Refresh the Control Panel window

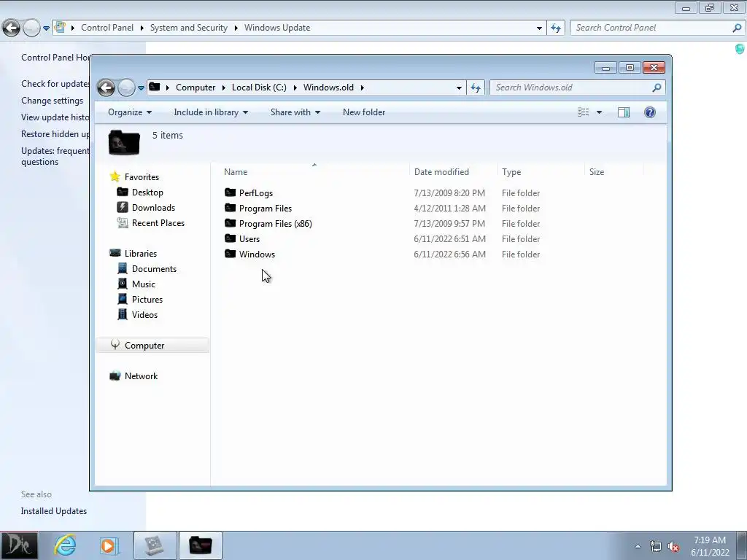(555, 28)
